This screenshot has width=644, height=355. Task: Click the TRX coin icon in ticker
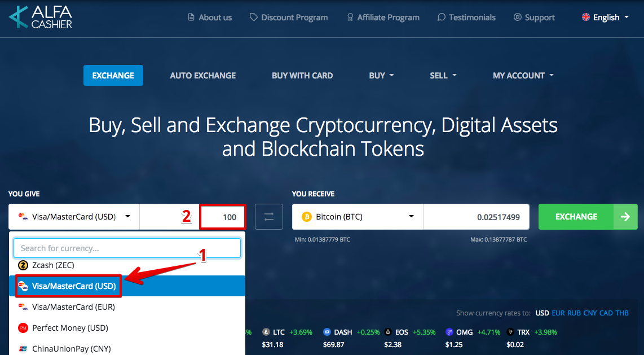510,332
